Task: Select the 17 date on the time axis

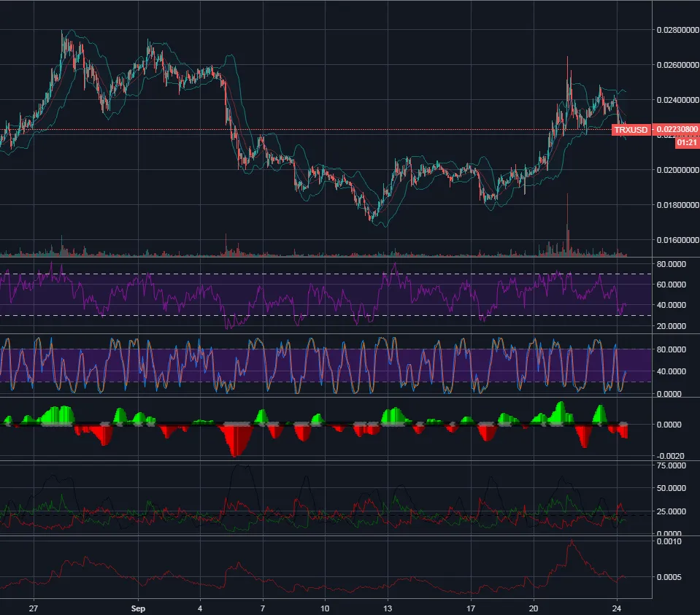Action: (471, 608)
